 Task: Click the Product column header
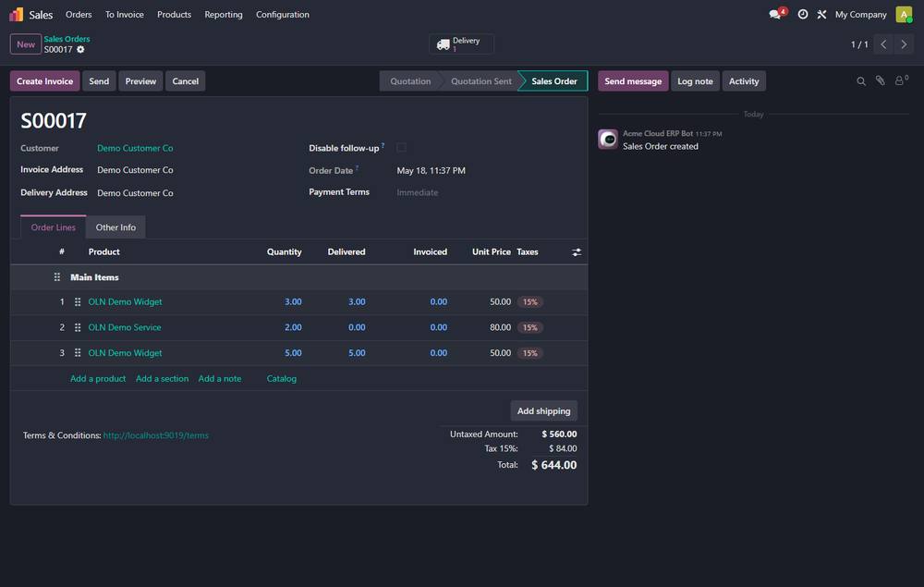pyautogui.click(x=103, y=251)
